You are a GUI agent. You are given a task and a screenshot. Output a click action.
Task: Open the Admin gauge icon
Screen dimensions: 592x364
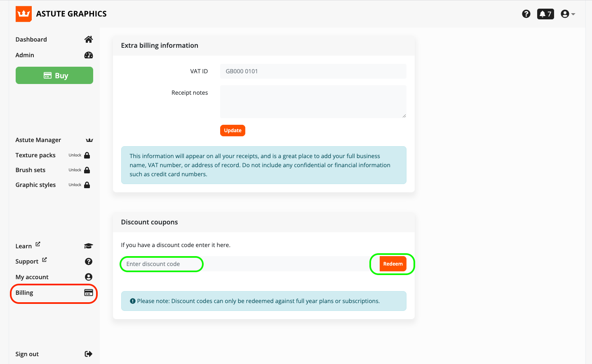point(88,55)
